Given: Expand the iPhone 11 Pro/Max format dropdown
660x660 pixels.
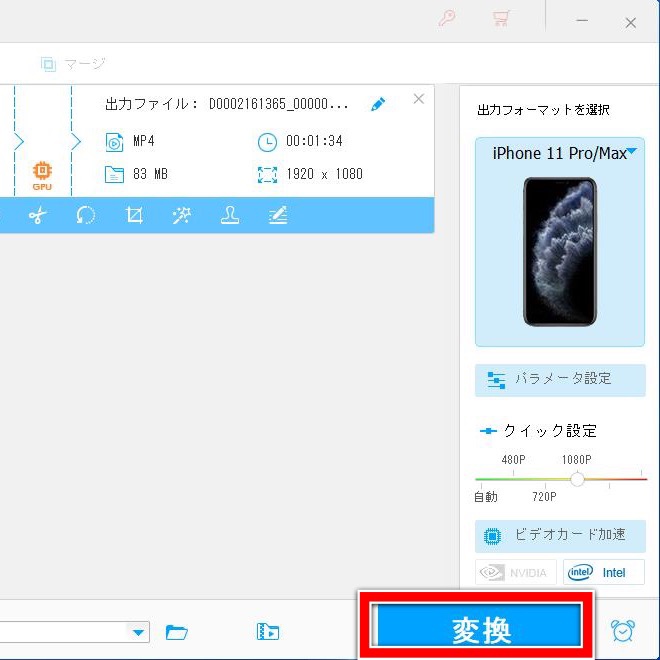Looking at the screenshot, I should point(632,151).
